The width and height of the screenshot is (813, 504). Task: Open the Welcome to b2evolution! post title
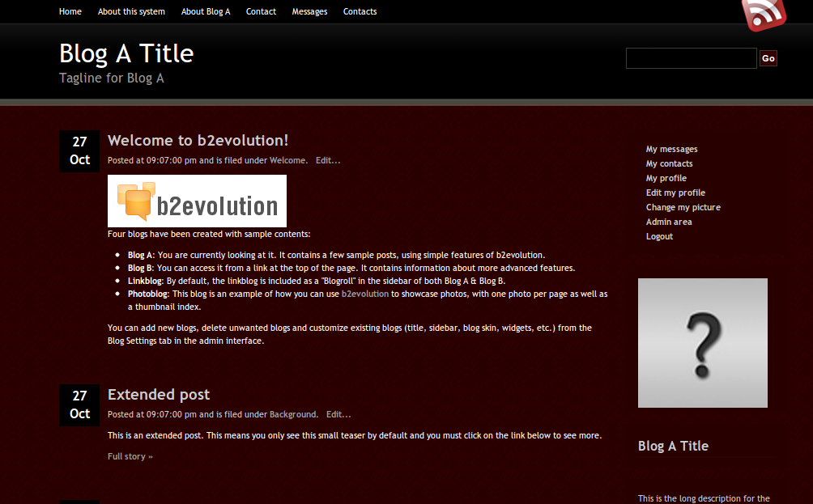coord(198,141)
